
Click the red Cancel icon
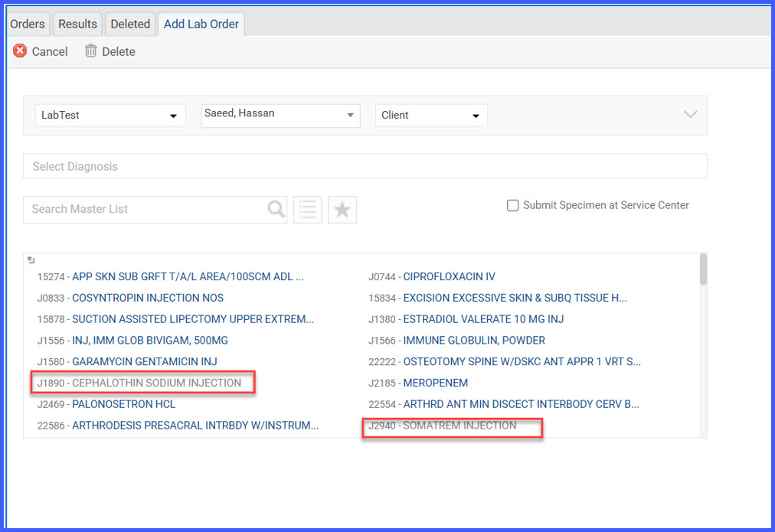coord(20,51)
